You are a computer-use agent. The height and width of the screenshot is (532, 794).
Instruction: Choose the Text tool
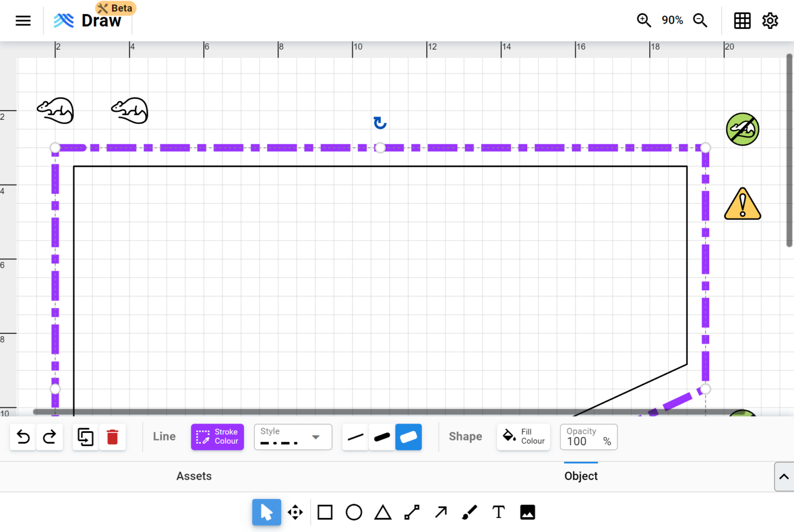[498, 512]
